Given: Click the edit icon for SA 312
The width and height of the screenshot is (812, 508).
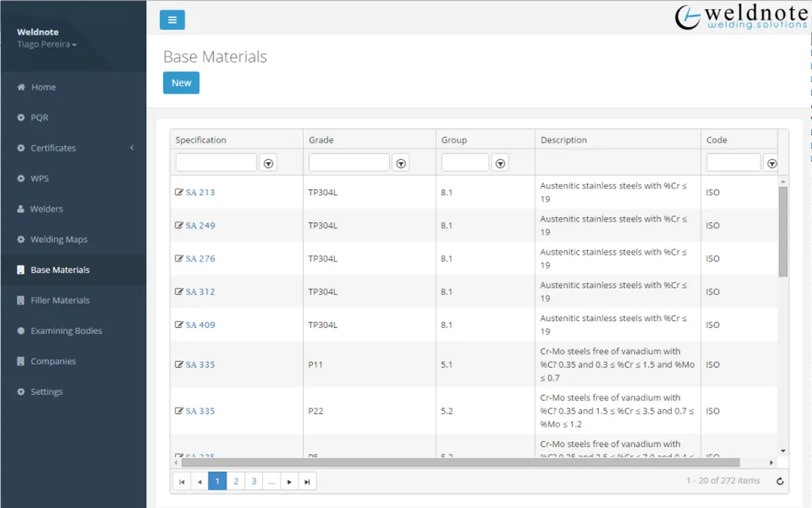Looking at the screenshot, I should pyautogui.click(x=179, y=292).
